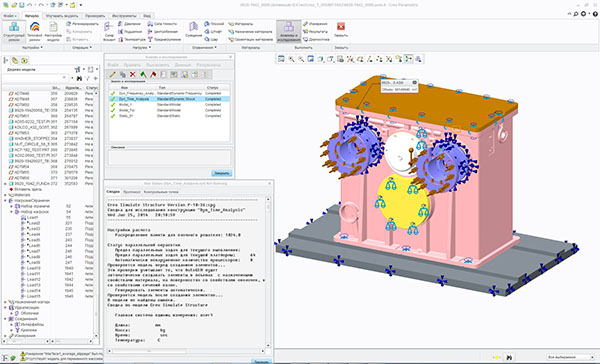Click the binoculars search icon in model tree
This screenshot has width=600, height=364.
[x=79, y=78]
